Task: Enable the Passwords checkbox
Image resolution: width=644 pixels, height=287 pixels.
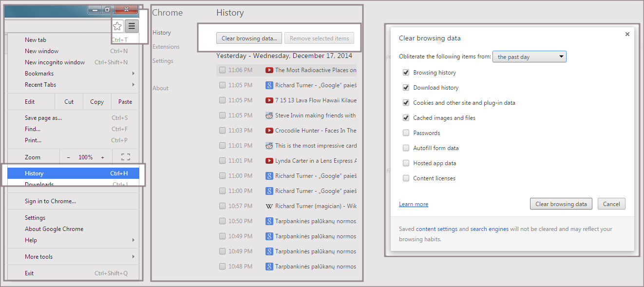Action: click(x=406, y=133)
